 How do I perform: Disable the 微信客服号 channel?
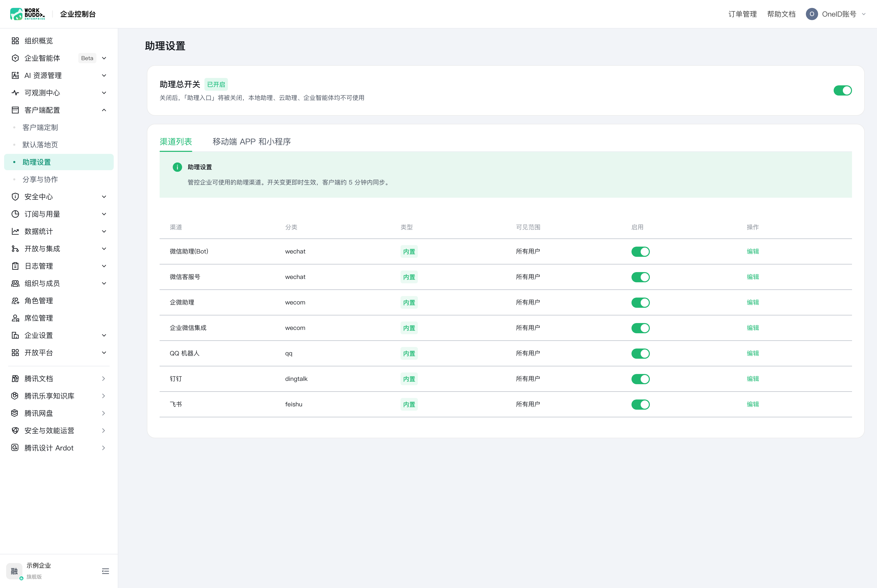click(640, 277)
